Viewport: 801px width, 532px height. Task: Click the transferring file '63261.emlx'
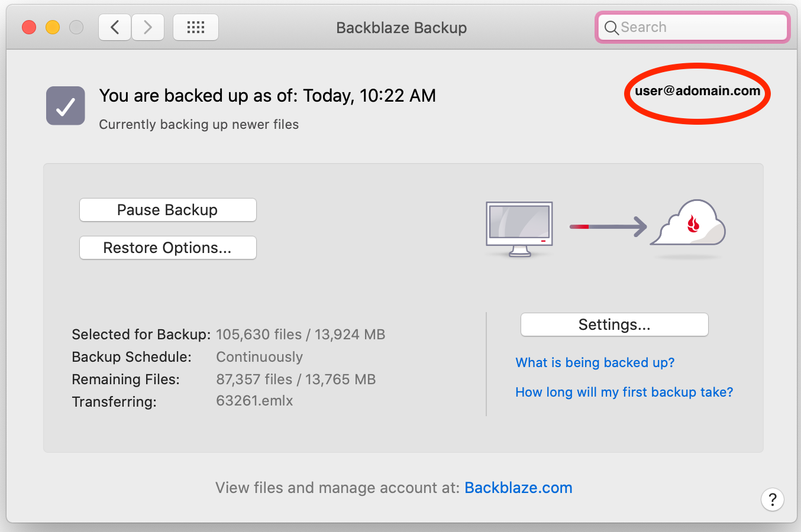point(254,401)
